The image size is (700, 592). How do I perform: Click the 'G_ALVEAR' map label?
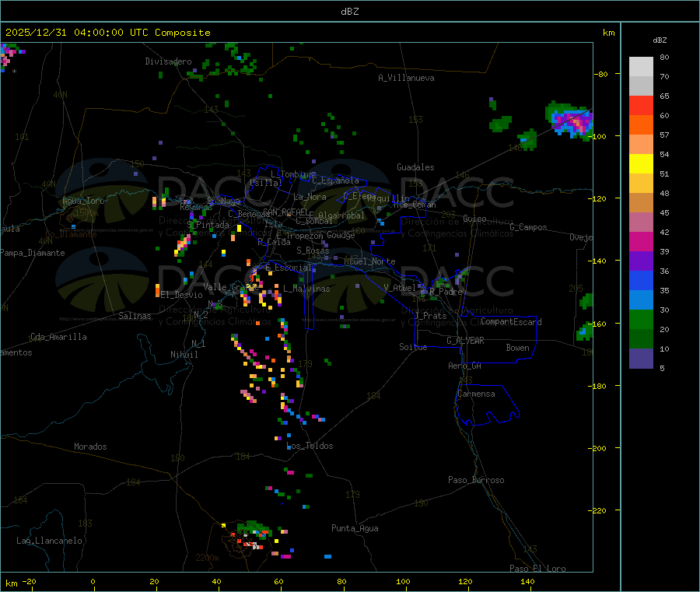tap(465, 341)
